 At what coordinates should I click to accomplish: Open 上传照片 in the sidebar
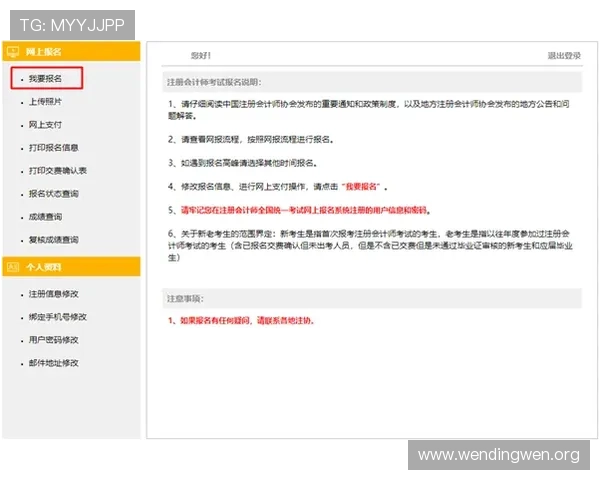pyautogui.click(x=45, y=102)
